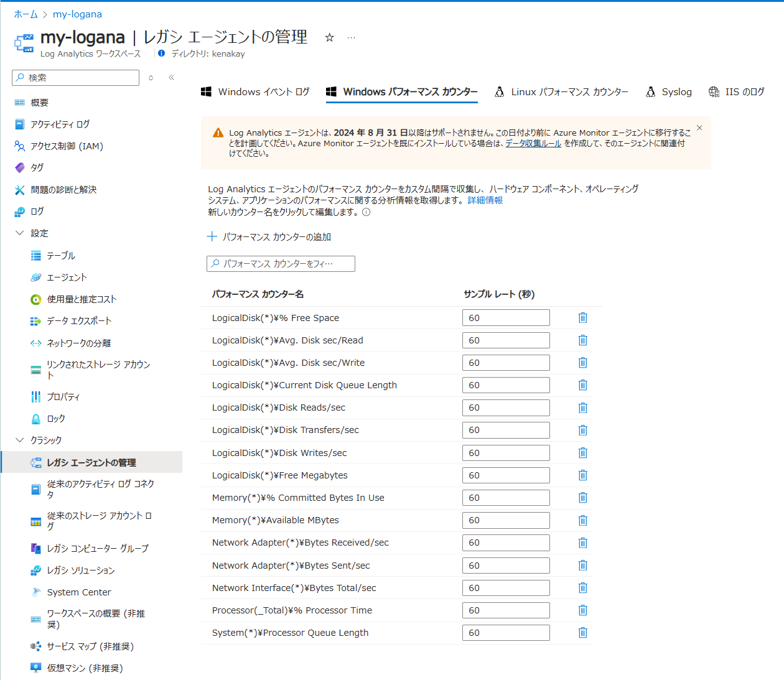Toggle the sidebar expand/collapse up-down arrows
This screenshot has width=784, height=680.
point(151,78)
